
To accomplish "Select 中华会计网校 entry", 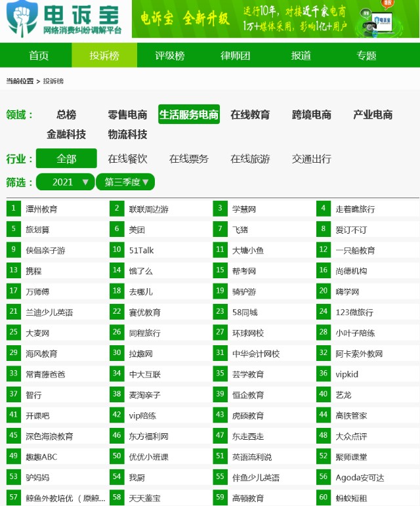I will click(256, 354).
